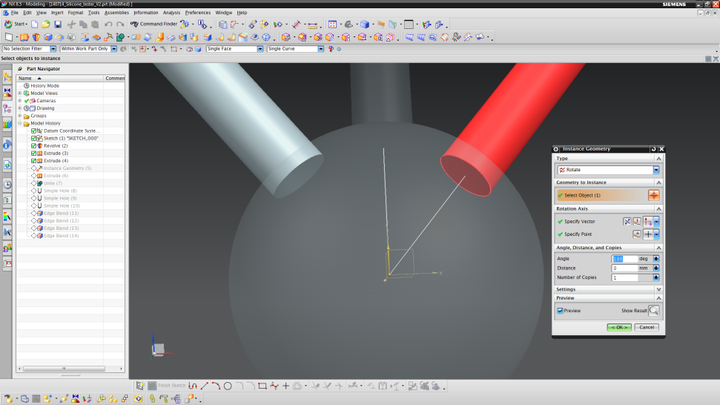Toggle checkbox for Sketch (1) SKETCH_000
The image size is (720, 405).
point(34,138)
